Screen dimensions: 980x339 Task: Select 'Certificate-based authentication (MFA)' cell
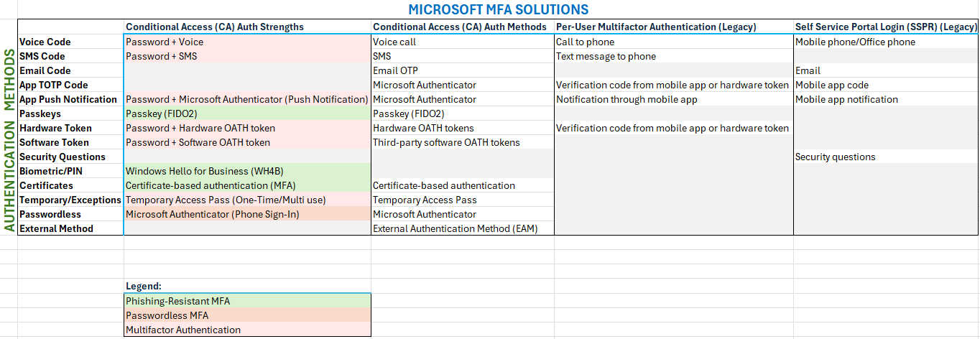point(247,185)
